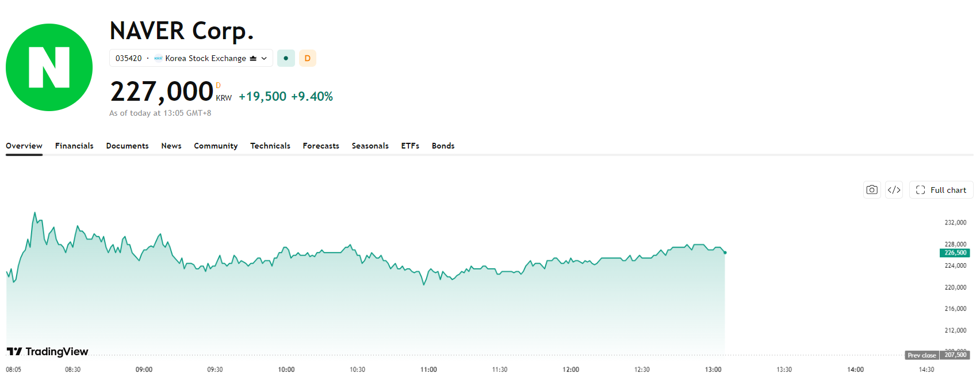Open the Technicals tab

270,146
